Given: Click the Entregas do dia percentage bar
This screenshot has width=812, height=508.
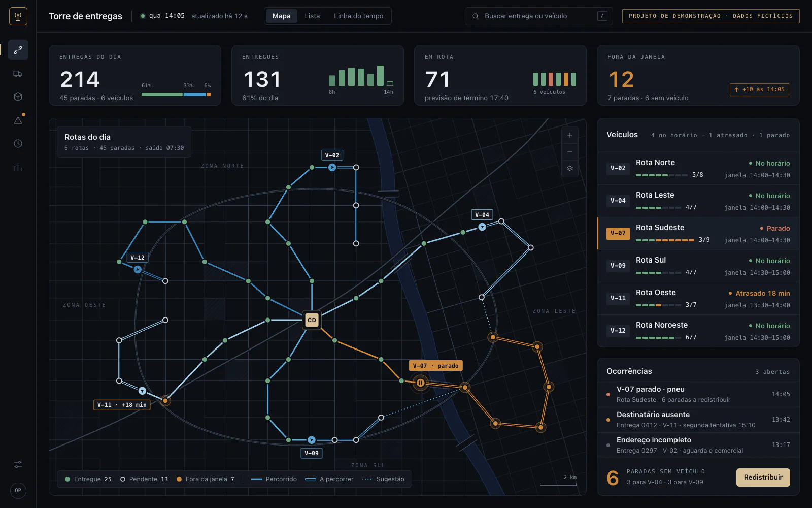Looking at the screenshot, I should (x=176, y=94).
